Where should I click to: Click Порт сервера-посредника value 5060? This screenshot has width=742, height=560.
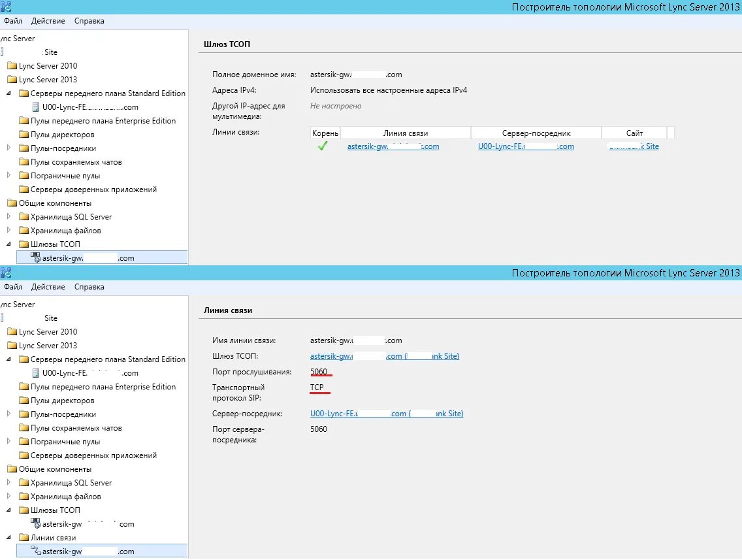[319, 429]
